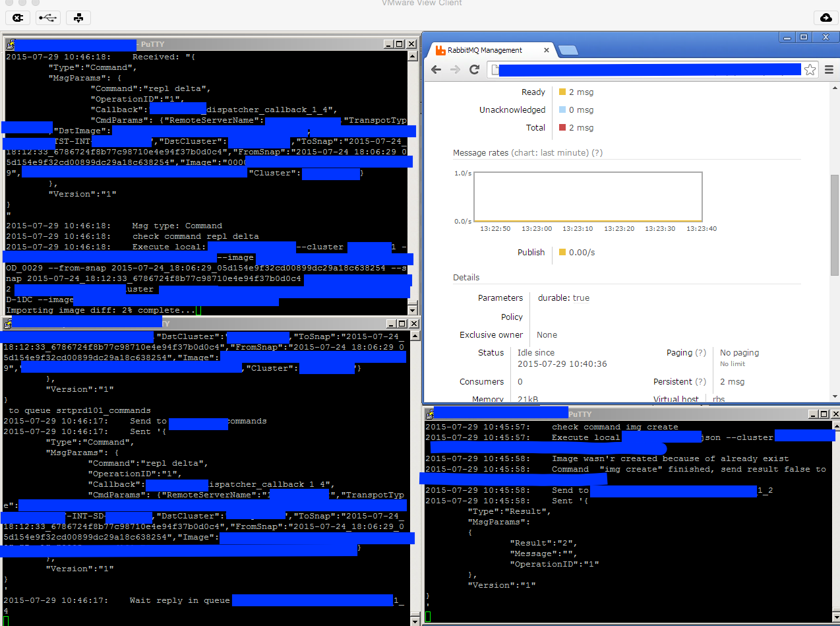Screen dimensions: 840x626
Task: Click the cloud upload icon at top right
Action: pos(825,18)
